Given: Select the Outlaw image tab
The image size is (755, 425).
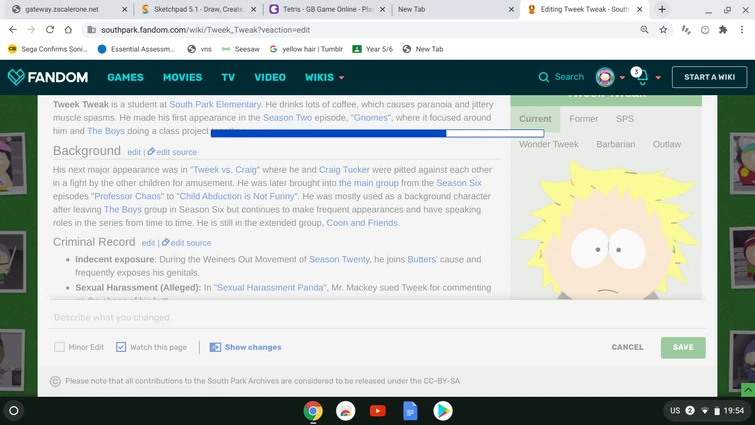Looking at the screenshot, I should [667, 144].
